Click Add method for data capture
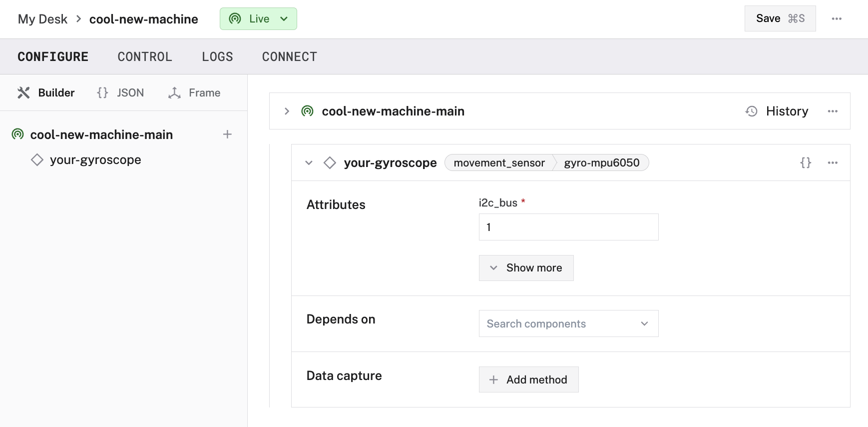 coord(528,379)
